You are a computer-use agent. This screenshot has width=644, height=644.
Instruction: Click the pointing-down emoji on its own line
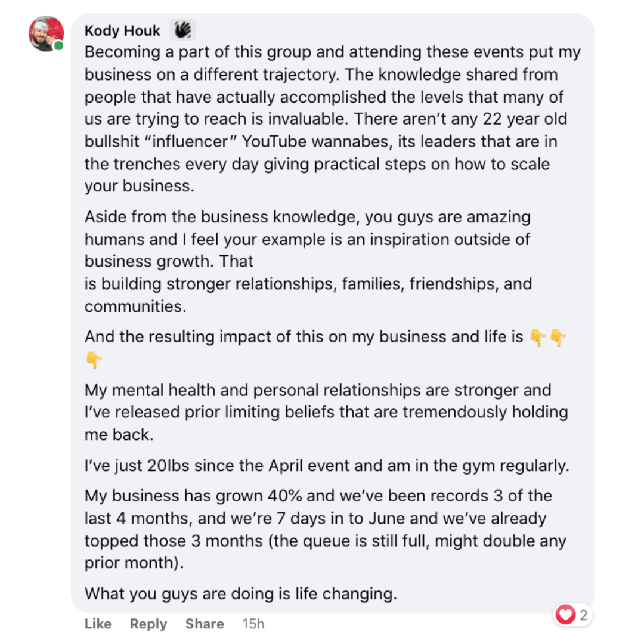click(94, 359)
